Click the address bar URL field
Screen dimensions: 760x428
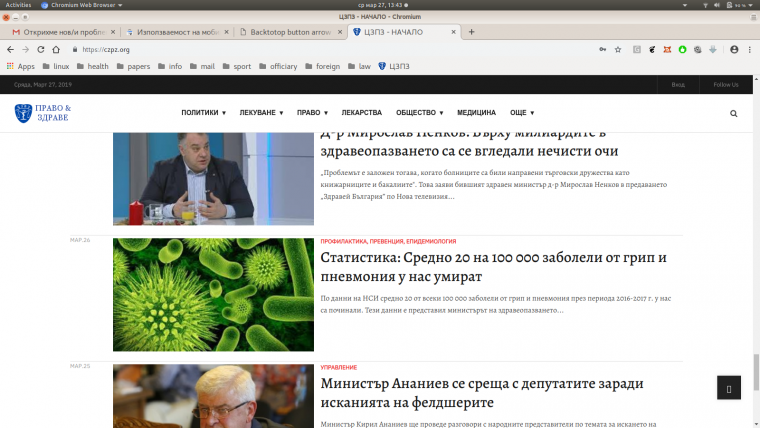[300, 49]
